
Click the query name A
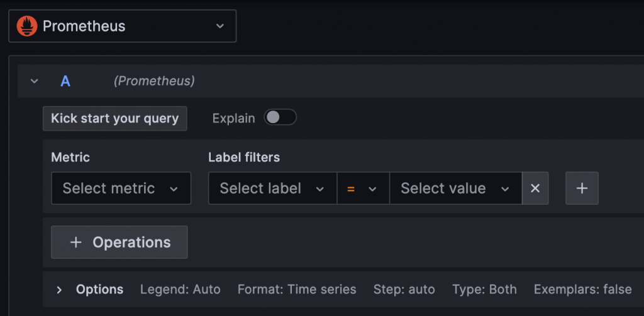click(x=65, y=81)
